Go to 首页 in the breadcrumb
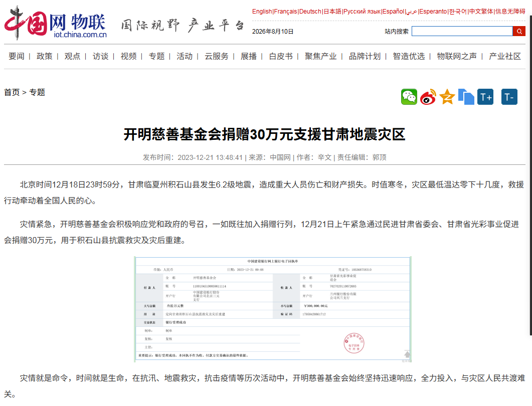The width and height of the screenshot is (532, 406). click(12, 92)
